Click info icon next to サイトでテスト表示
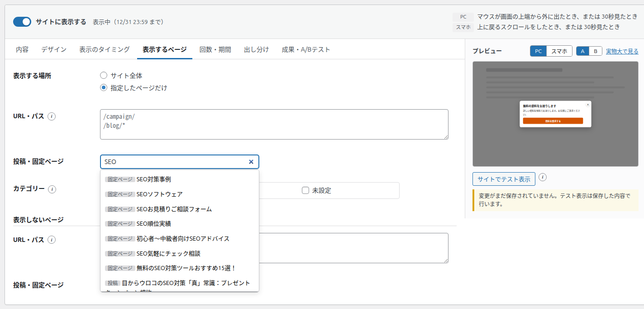 pos(543,177)
